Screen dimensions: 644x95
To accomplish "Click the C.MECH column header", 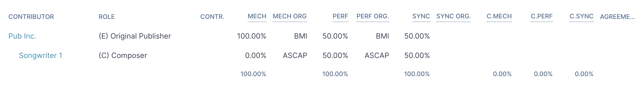I will click(x=499, y=16).
